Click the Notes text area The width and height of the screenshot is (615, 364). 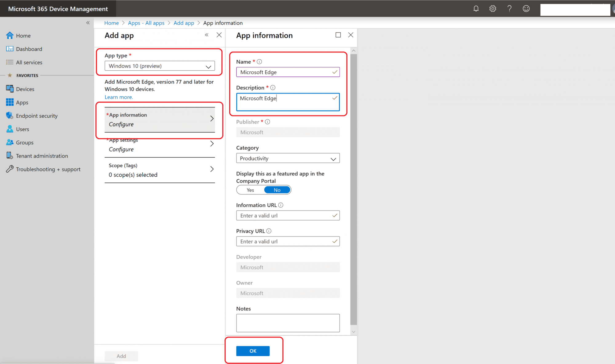(288, 323)
